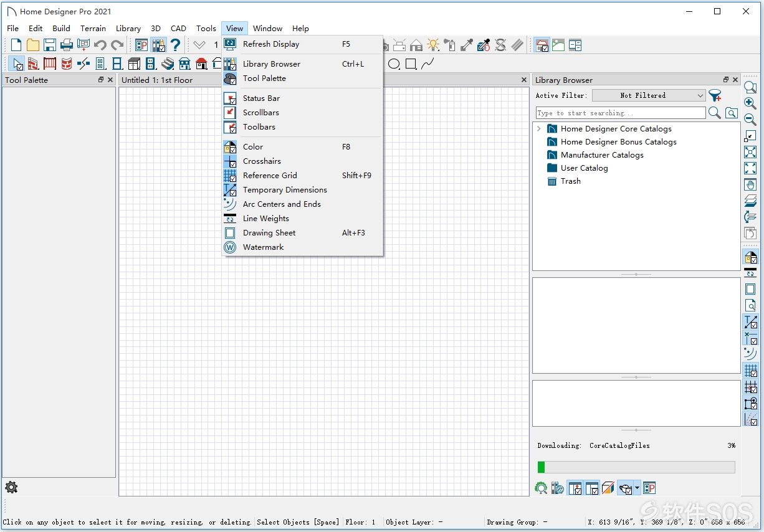
Task: Click Fill Window on the right toolbar
Action: [x=750, y=168]
